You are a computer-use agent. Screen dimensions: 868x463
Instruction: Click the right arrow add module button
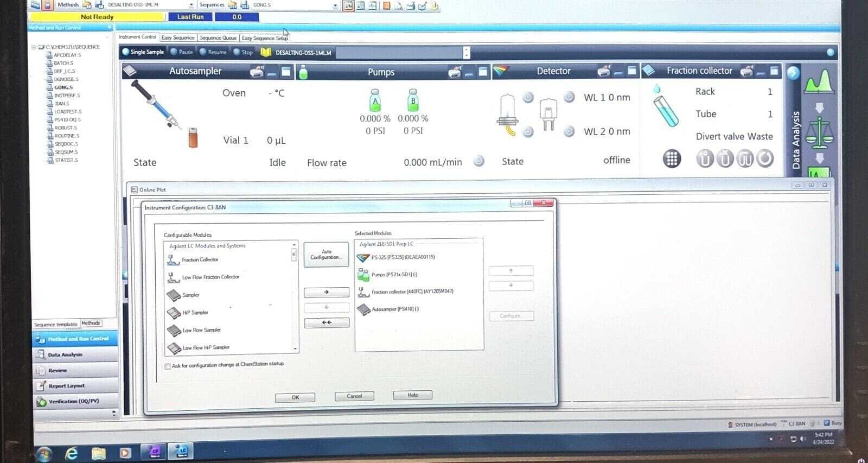tap(327, 293)
